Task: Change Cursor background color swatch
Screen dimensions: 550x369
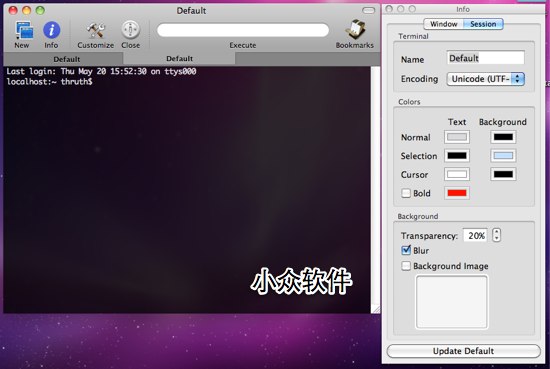Action: pyautogui.click(x=503, y=174)
